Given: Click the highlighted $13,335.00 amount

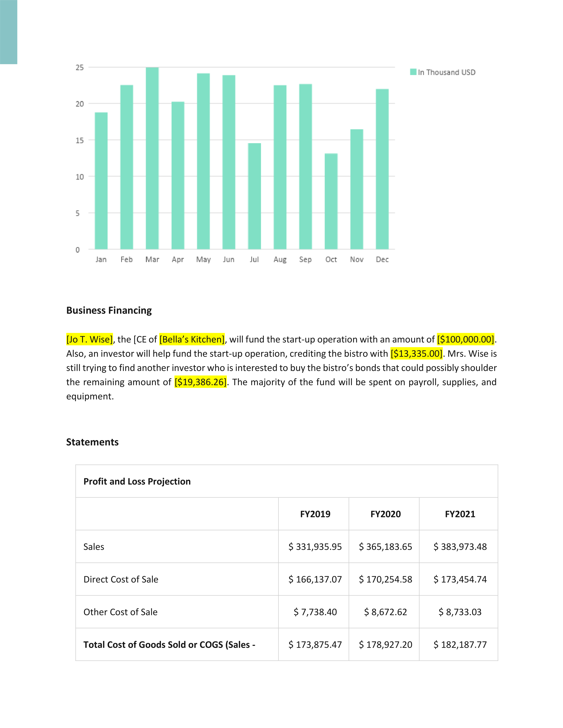Looking at the screenshot, I should click(x=417, y=353).
